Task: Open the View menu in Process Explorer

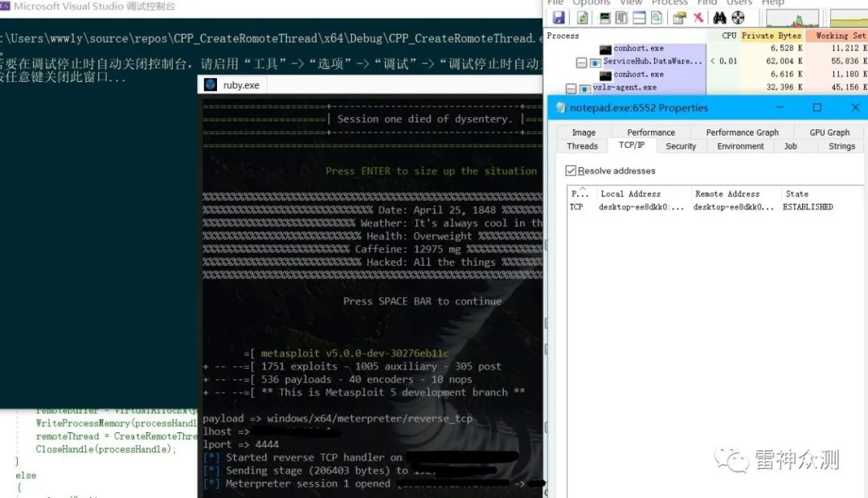Action: pyautogui.click(x=631, y=2)
